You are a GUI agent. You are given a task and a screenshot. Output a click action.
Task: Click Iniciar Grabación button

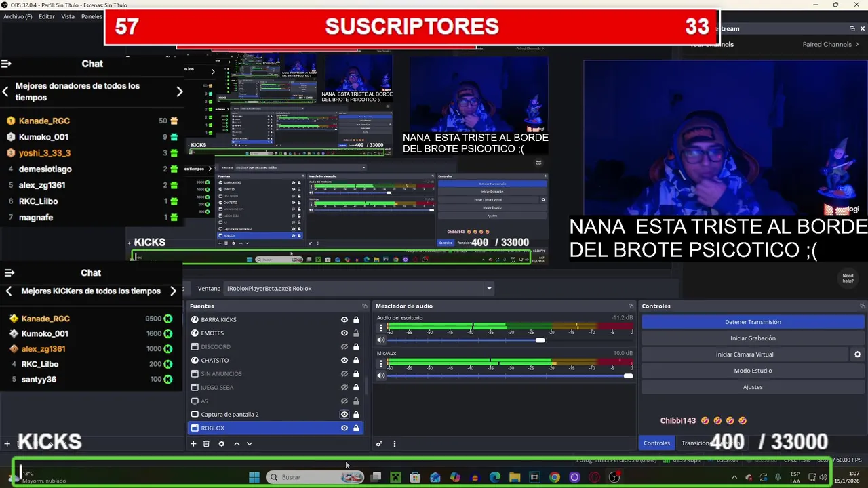click(753, 338)
